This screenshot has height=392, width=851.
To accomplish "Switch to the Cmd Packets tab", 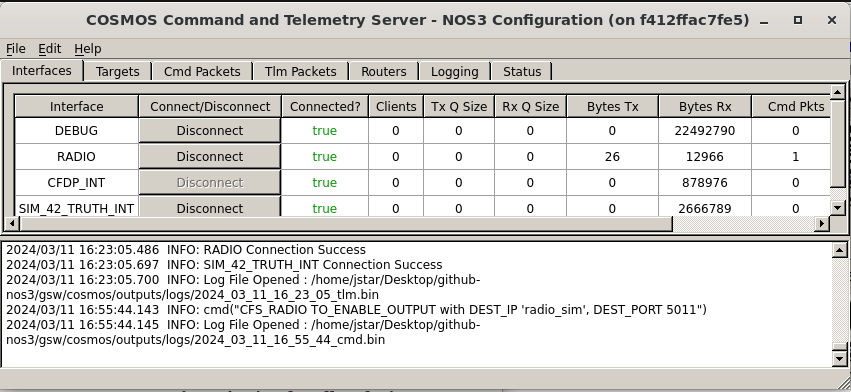I will point(202,72).
